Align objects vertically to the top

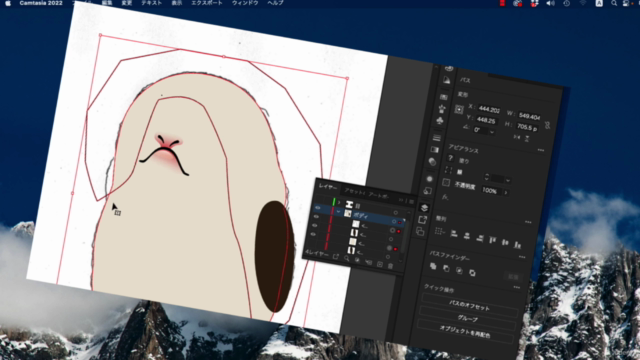coord(493,240)
